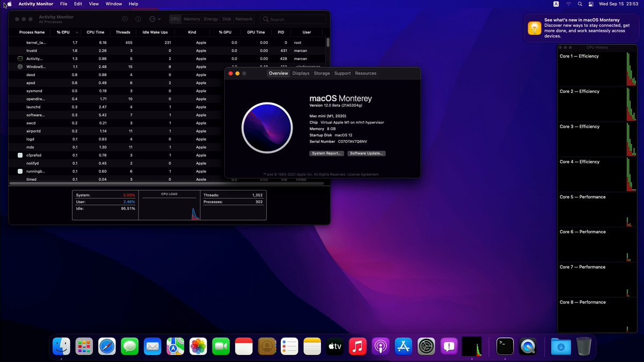Open Messages app in Dock
The width and height of the screenshot is (644, 362).
click(129, 346)
